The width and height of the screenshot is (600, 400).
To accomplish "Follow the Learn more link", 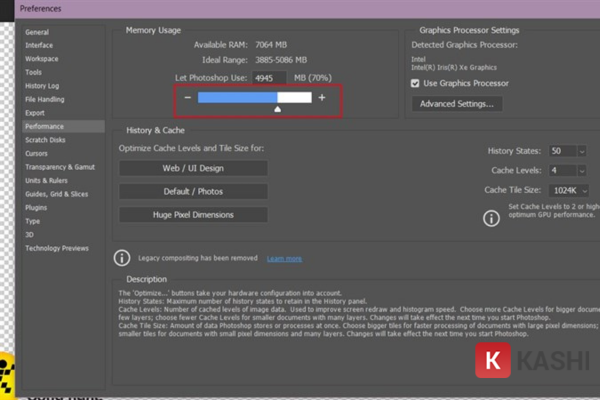I will point(284,258).
